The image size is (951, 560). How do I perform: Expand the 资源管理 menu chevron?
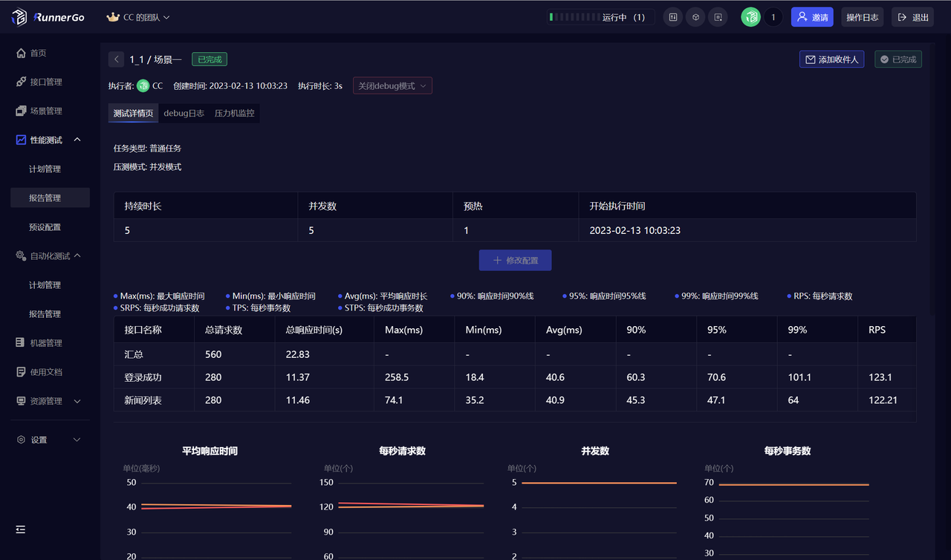78,401
